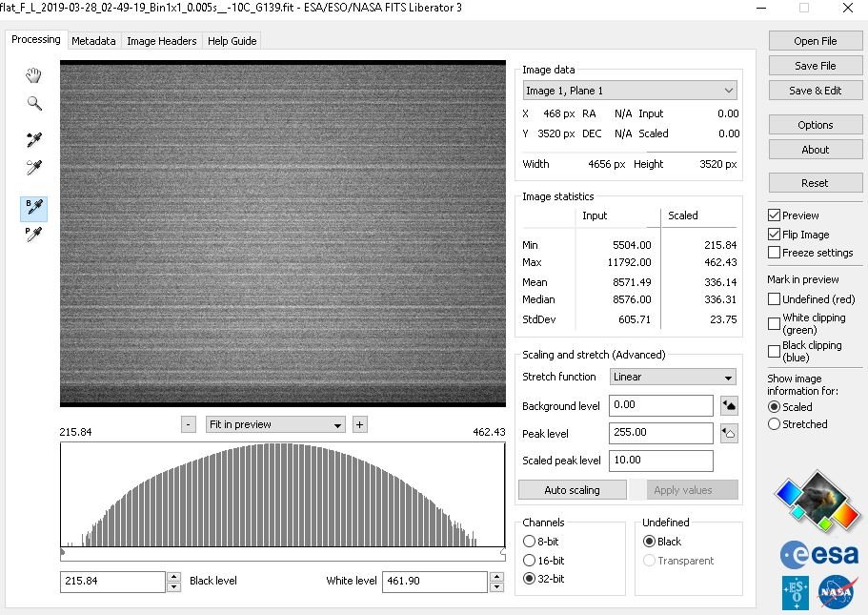Image resolution: width=868 pixels, height=615 pixels.
Task: Click the black level histogram slider handle
Action: click(63, 552)
